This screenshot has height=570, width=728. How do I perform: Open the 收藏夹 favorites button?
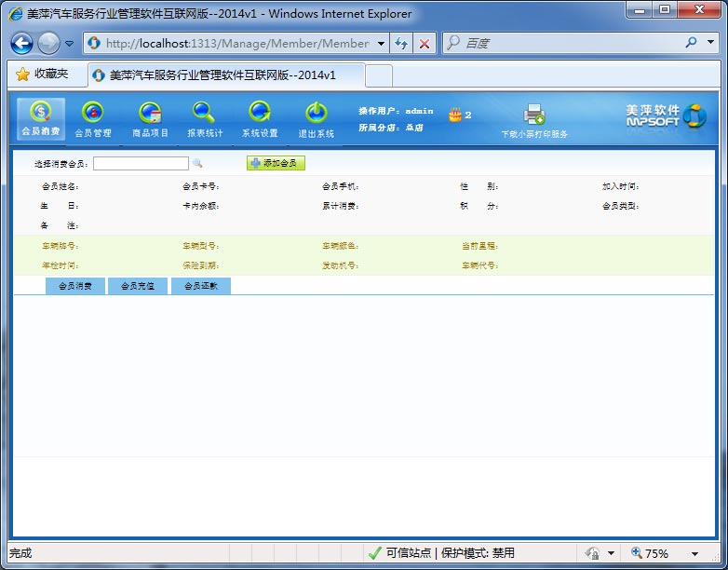click(43, 75)
